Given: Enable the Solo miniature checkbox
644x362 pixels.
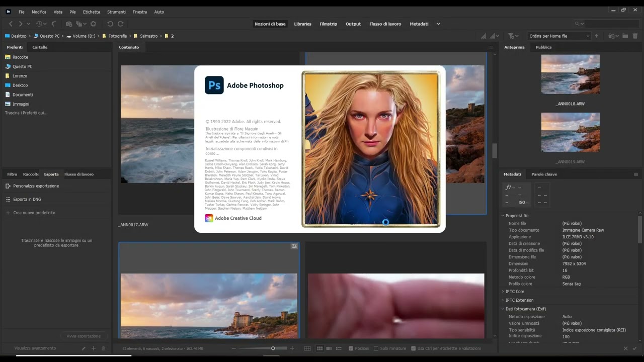Looking at the screenshot, I should tap(376, 348).
